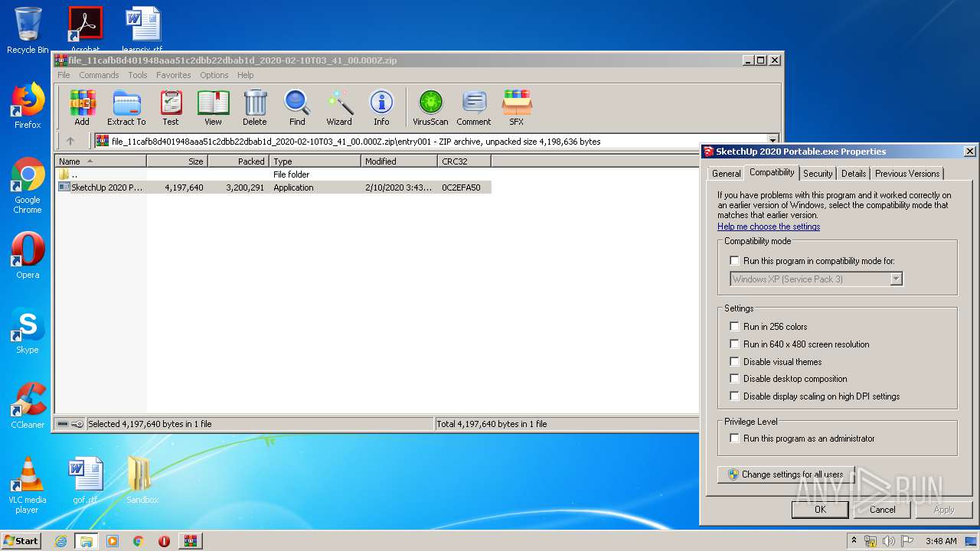Check Run in 256 colors
This screenshot has width=980, height=551.
(735, 327)
